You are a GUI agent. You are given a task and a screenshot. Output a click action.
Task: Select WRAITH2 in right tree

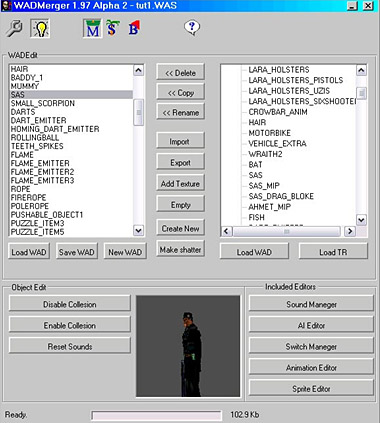[265, 154]
